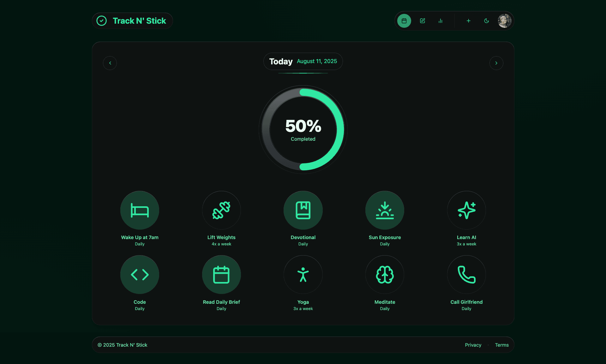Image resolution: width=606 pixels, height=364 pixels.
Task: Click the Sun Exposure sunrise icon
Action: [385, 210]
